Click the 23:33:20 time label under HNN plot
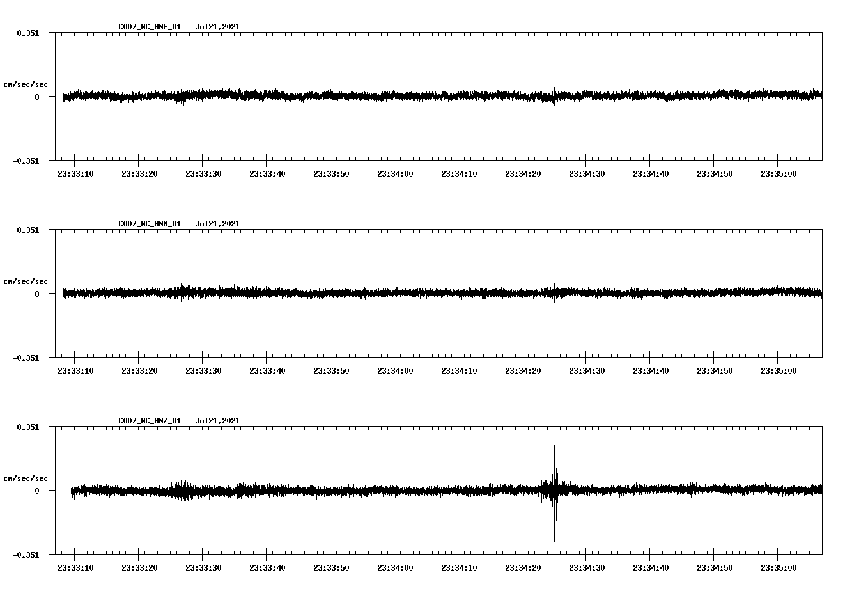This screenshot has width=868, height=591. [139, 371]
